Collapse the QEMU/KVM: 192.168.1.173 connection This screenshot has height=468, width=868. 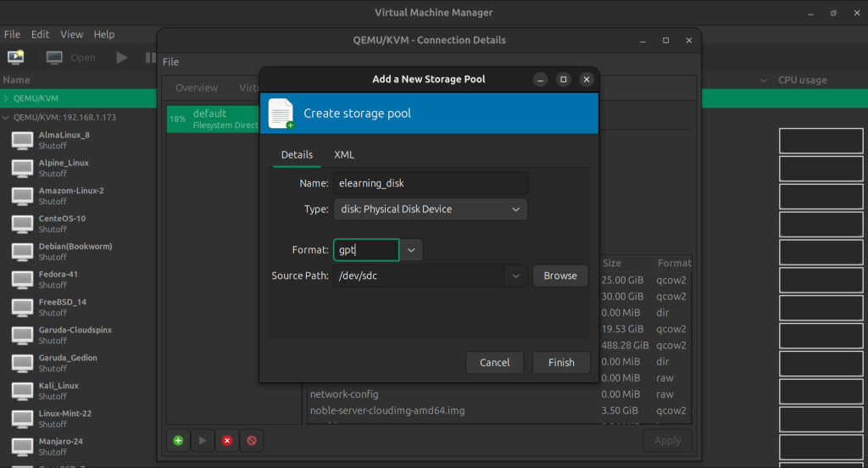click(6, 117)
